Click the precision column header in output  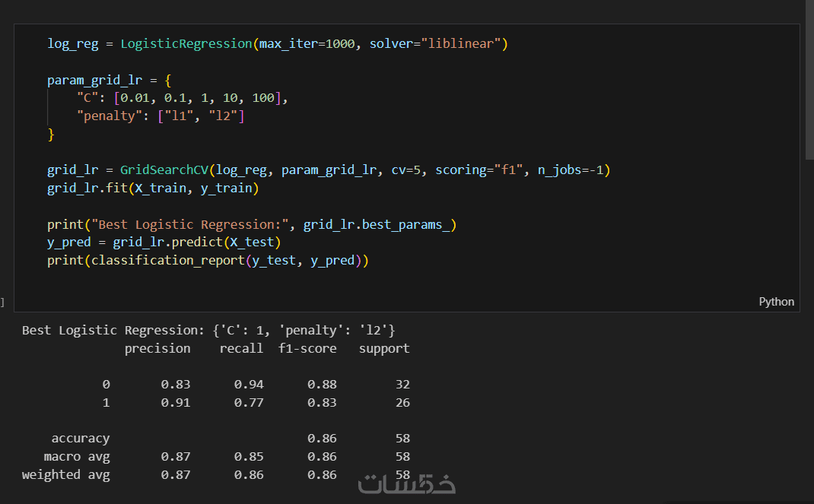[157, 348]
